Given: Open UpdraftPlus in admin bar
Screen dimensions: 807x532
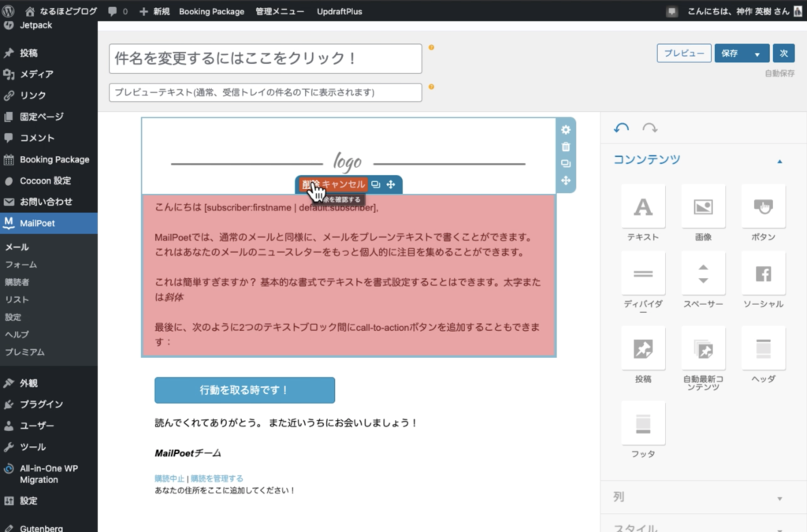Looking at the screenshot, I should click(339, 11).
